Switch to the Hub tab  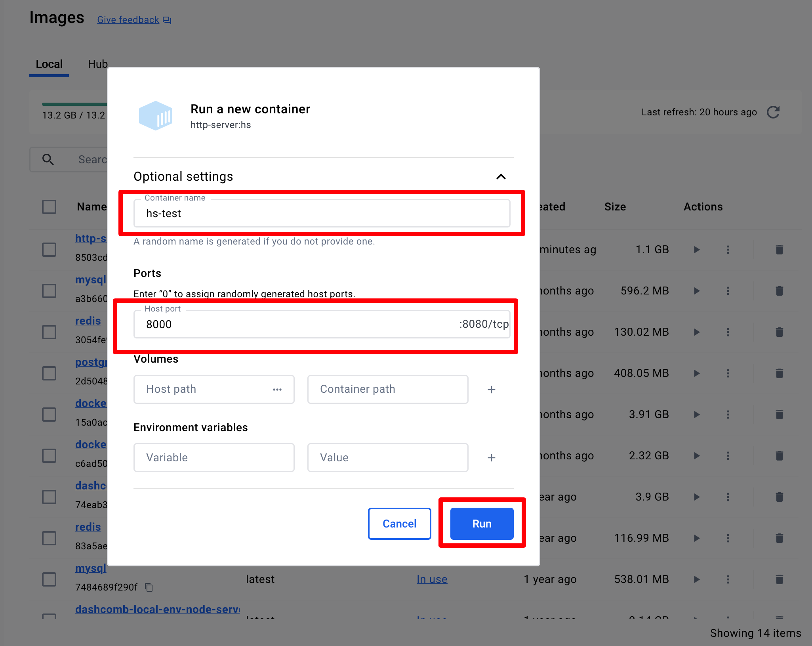point(97,64)
